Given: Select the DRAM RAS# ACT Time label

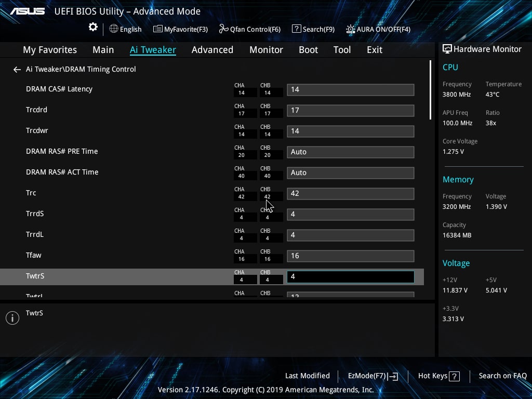Looking at the screenshot, I should coord(62,172).
